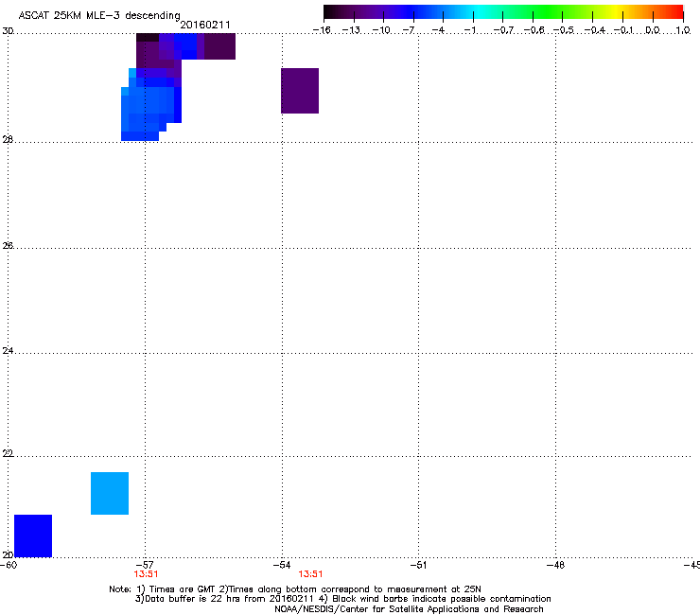Click the latitude 28 axis label

tap(8, 139)
